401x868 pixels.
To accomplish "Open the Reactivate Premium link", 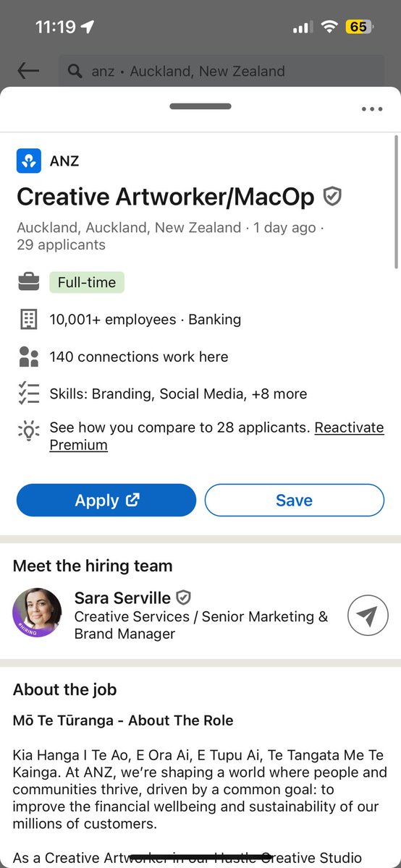I will point(216,436).
